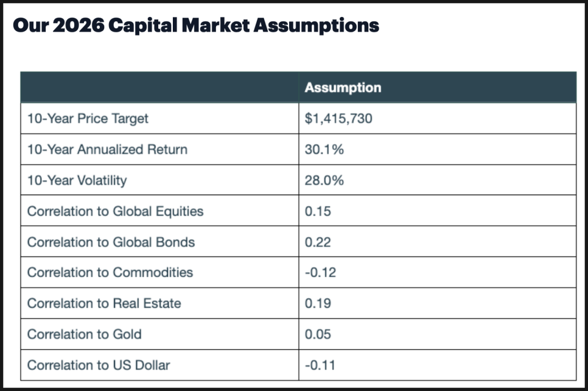
Task: Select the 0.05 correlation value
Action: (x=318, y=334)
